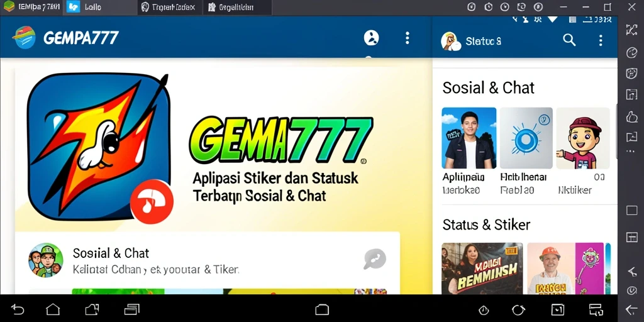644x322 pixels.
Task: Click the thumbs-up icon in emulator sidebar
Action: click(631, 116)
